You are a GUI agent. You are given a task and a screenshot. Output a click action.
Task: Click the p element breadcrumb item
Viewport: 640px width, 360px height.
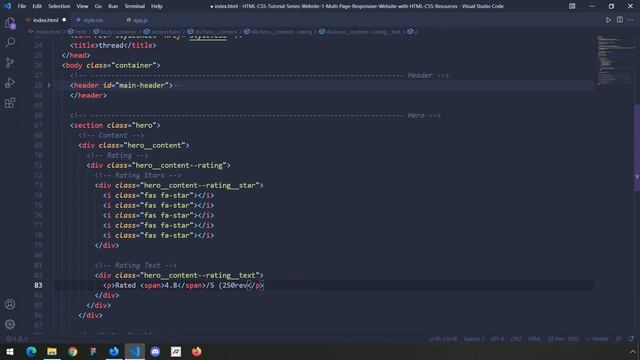point(416,32)
